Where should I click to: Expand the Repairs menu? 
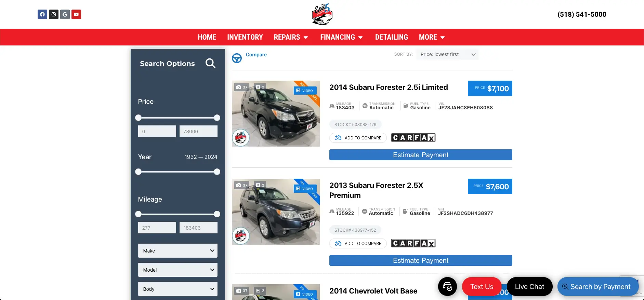click(x=291, y=37)
